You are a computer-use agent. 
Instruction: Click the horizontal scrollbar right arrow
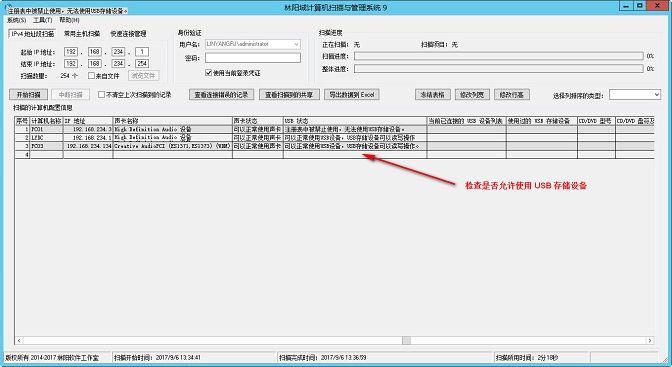pyautogui.click(x=650, y=340)
